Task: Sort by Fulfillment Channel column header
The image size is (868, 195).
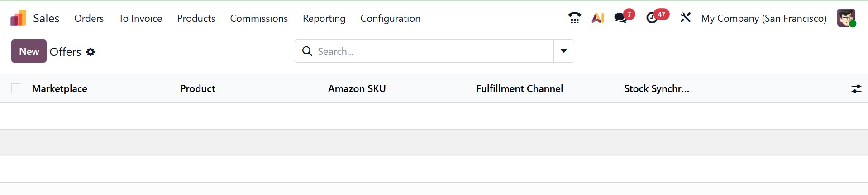Action: tap(519, 89)
